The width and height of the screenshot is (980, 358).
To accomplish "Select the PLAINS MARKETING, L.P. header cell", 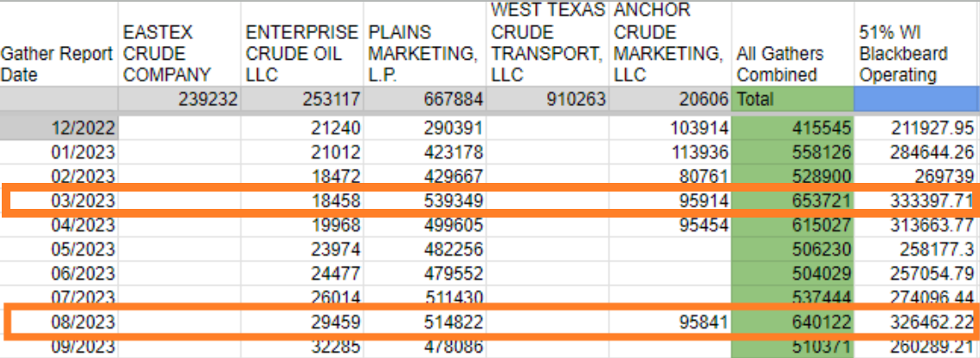I will click(424, 44).
